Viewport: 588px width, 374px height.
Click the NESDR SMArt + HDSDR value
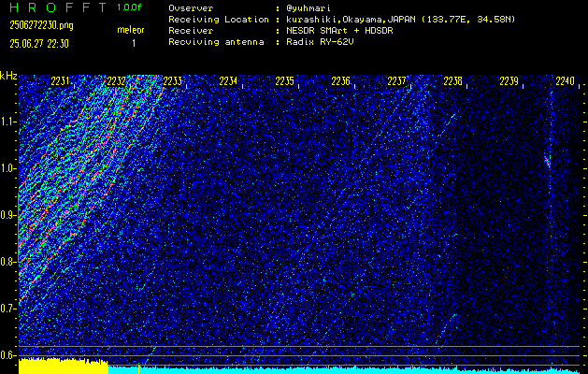point(339,31)
